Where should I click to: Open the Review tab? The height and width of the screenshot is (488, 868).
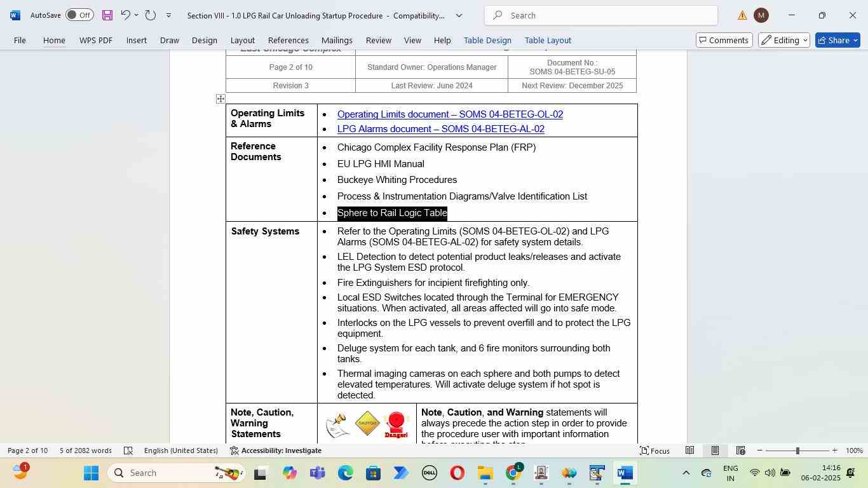click(x=378, y=40)
